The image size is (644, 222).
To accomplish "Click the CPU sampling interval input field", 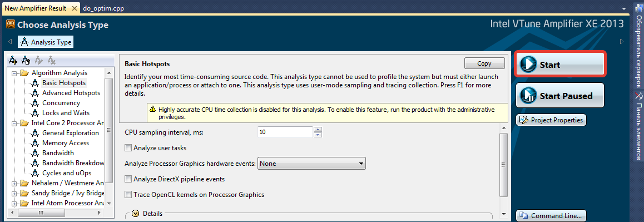I will pos(285,132).
